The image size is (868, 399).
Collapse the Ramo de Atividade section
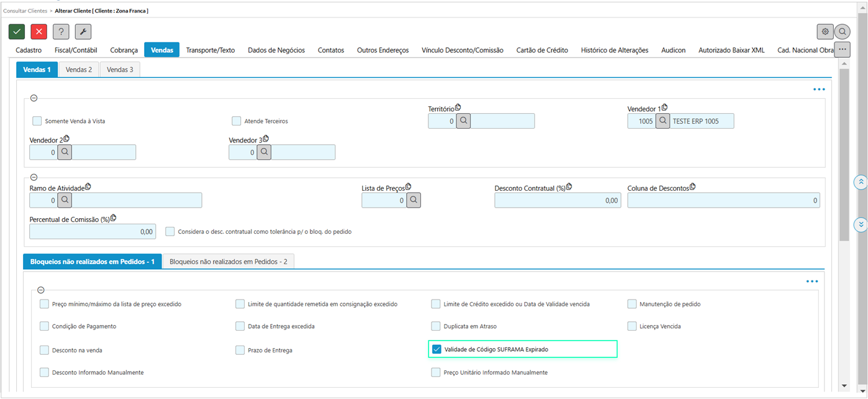tap(34, 177)
